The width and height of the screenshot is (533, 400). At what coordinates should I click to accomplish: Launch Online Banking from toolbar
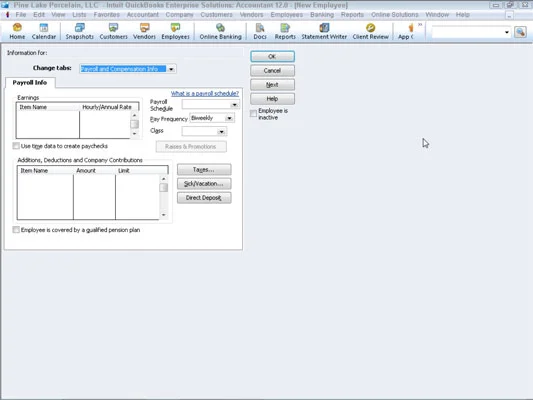[220, 31]
